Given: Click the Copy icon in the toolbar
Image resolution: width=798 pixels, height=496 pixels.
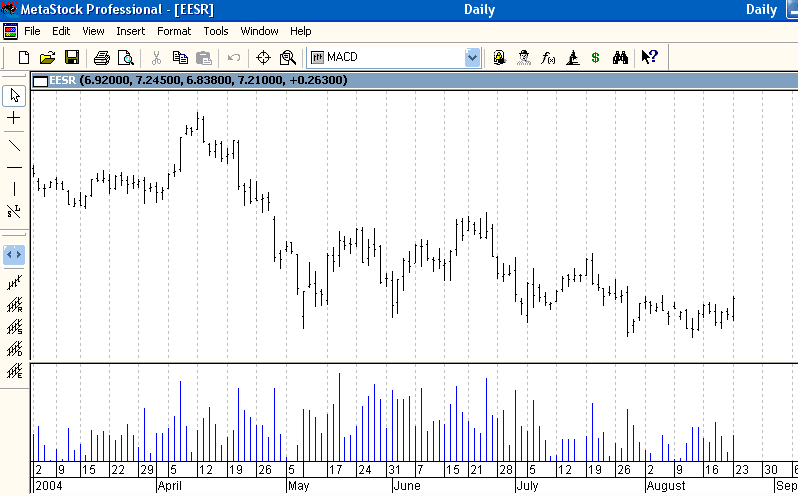Looking at the screenshot, I should 180,57.
